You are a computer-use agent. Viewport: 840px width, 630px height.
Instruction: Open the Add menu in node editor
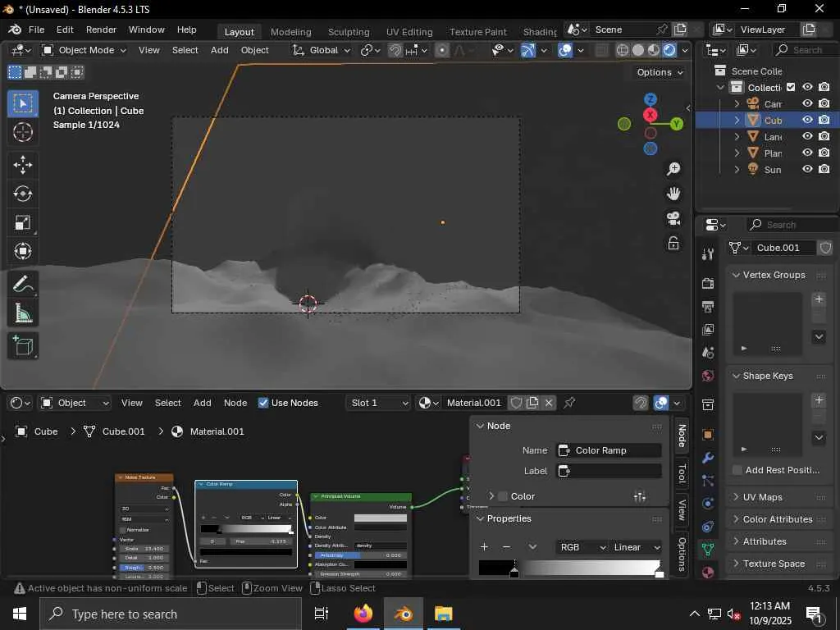pyautogui.click(x=202, y=403)
